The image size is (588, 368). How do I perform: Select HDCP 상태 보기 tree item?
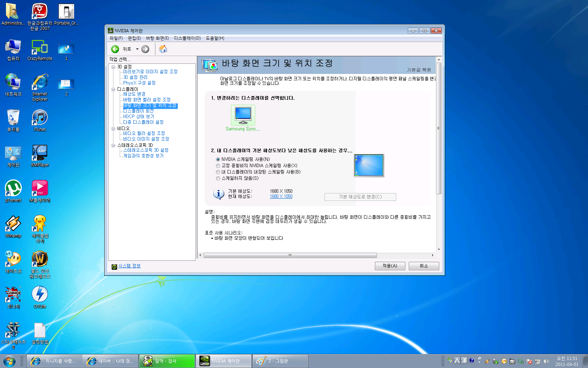click(139, 117)
